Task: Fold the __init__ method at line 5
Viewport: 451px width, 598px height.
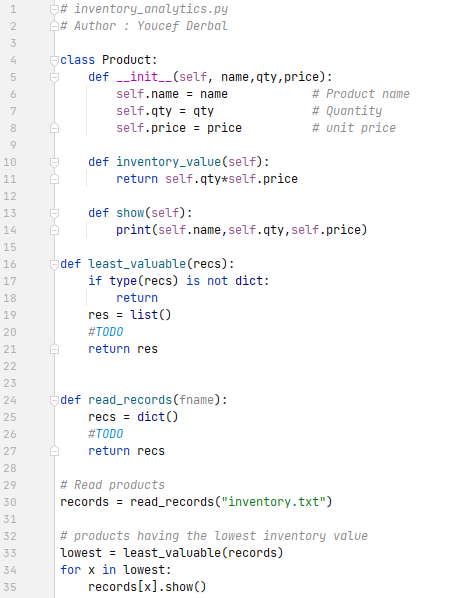Action: (x=55, y=77)
